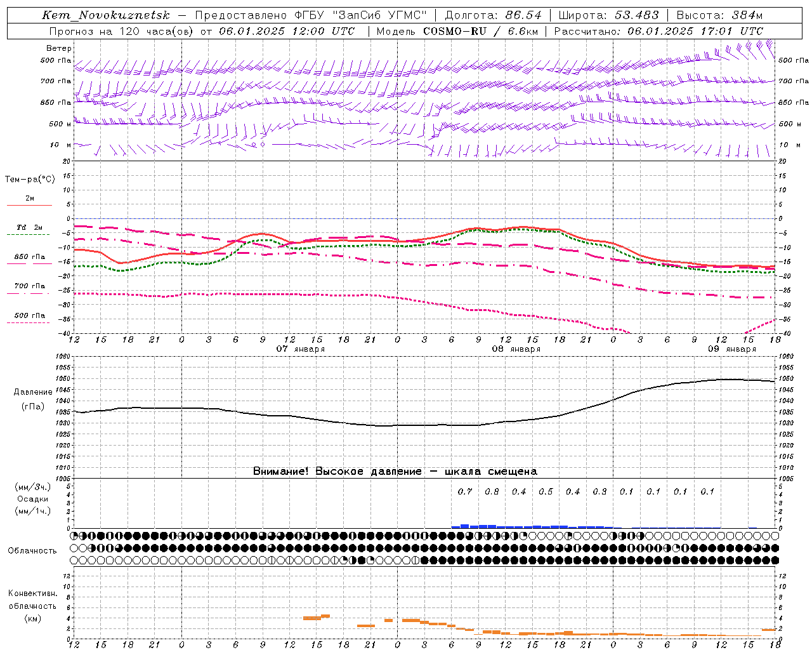Click the (мм/1ч.) precipitation unit label
The height and width of the screenshot is (650, 812).
[33, 511]
